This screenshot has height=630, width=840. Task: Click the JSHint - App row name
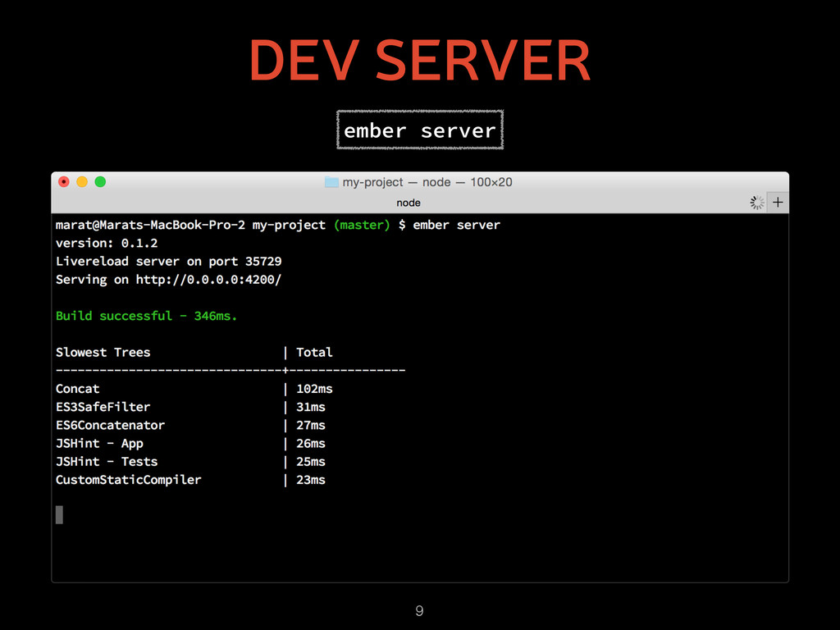coord(99,444)
